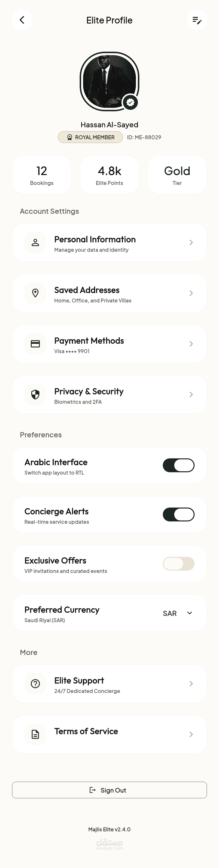
Task: Tap the shield icon for Privacy & Security
Action: tap(35, 395)
